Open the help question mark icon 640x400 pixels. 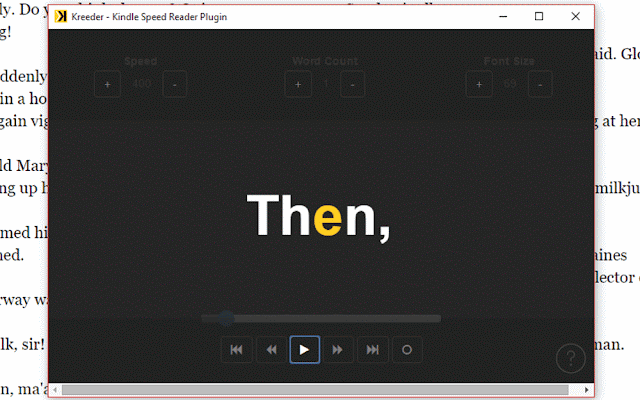571,358
